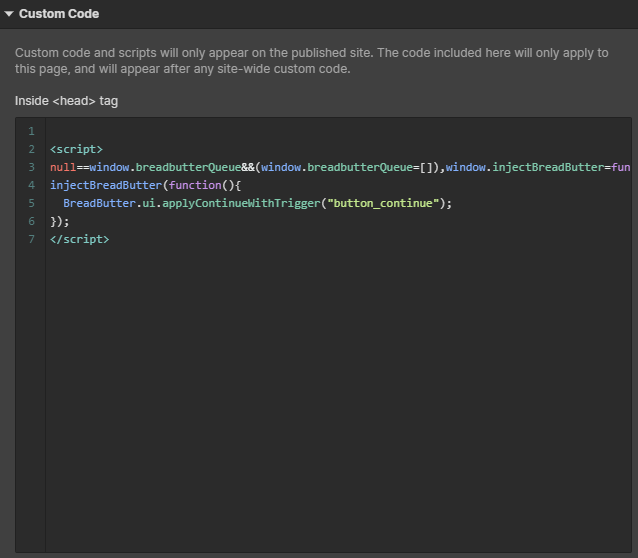Click the injectBreadButter(function(){ line
Screen dimensions: 638x558
[146, 185]
